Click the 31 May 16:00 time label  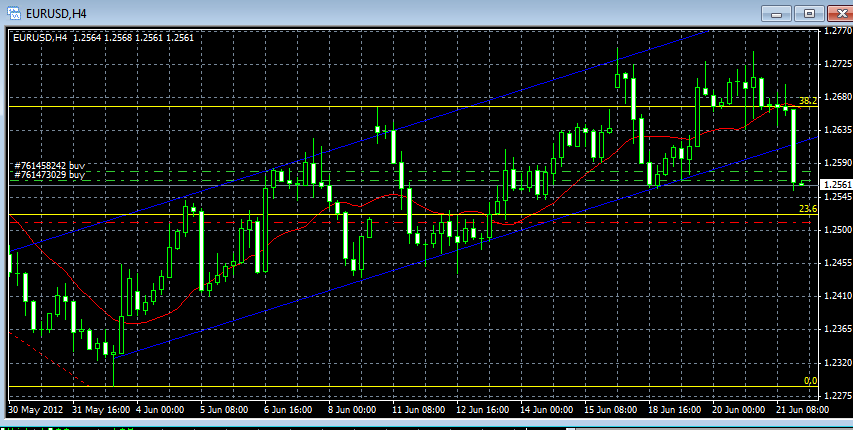click(x=101, y=409)
